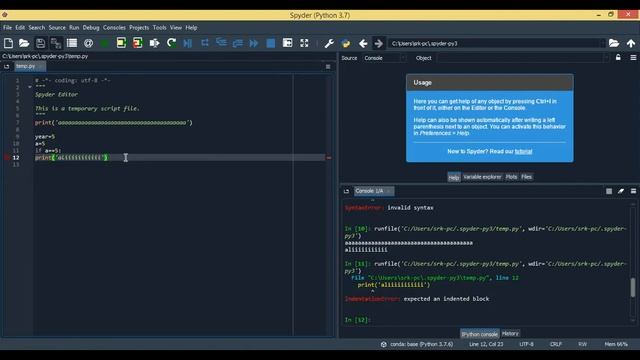This screenshot has height=360, width=640.
Task: Go back to the previous directory
Action: click(363, 43)
